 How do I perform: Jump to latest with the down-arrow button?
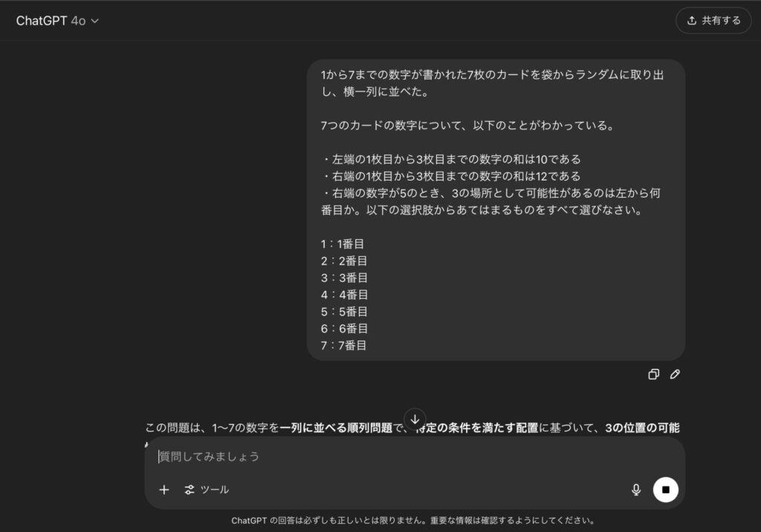coord(415,418)
